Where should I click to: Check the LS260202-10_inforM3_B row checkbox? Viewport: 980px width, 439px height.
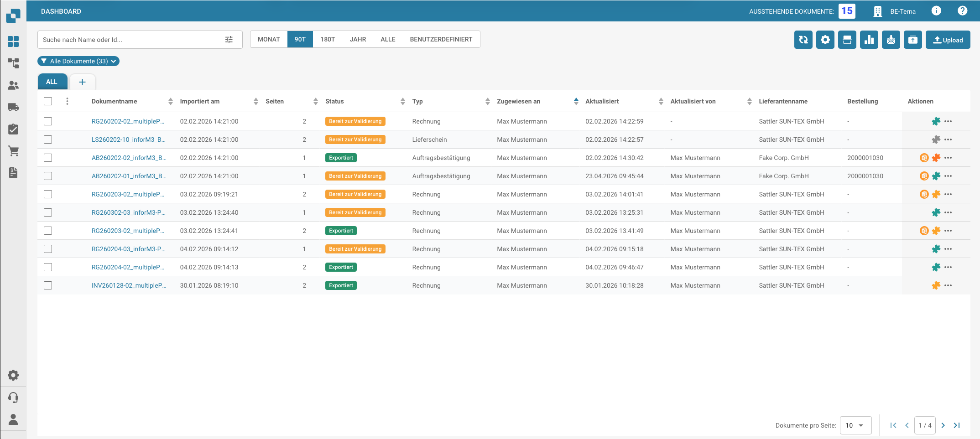pyautogui.click(x=48, y=139)
